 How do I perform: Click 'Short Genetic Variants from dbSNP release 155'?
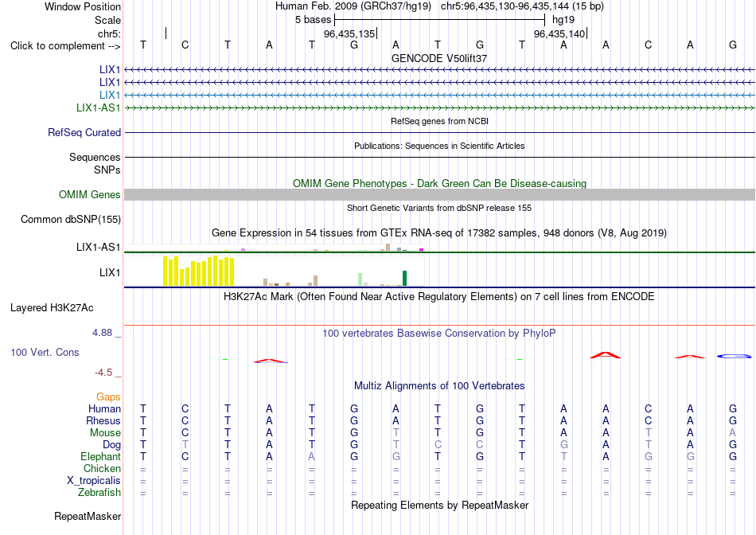[x=439, y=208]
